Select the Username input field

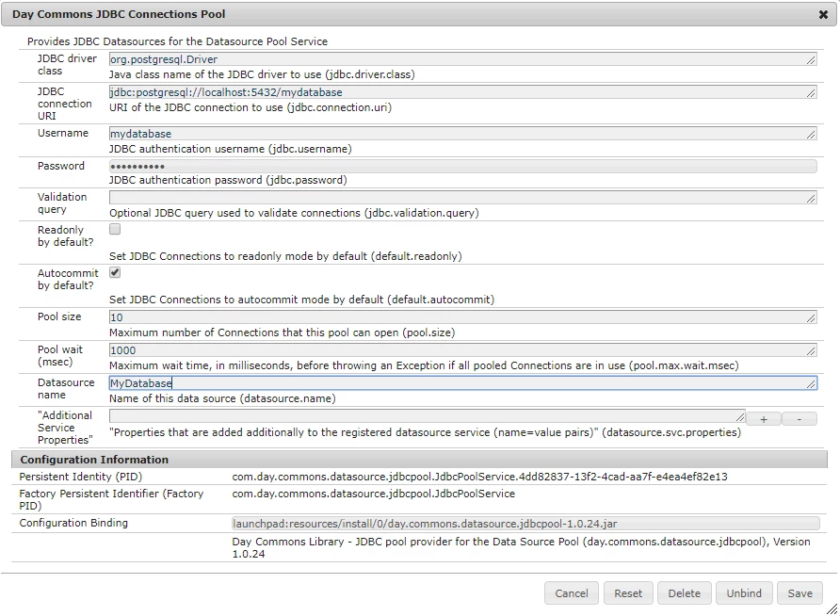coord(463,134)
